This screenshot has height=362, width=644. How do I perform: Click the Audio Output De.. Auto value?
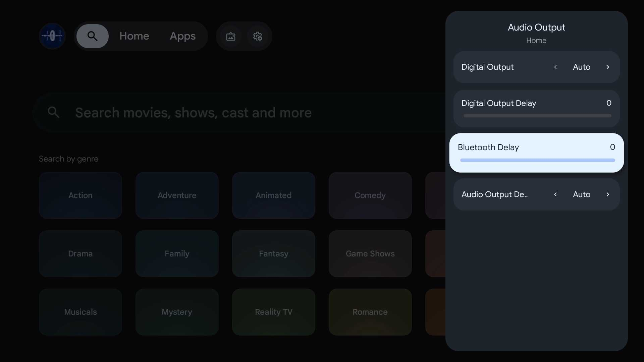point(582,194)
